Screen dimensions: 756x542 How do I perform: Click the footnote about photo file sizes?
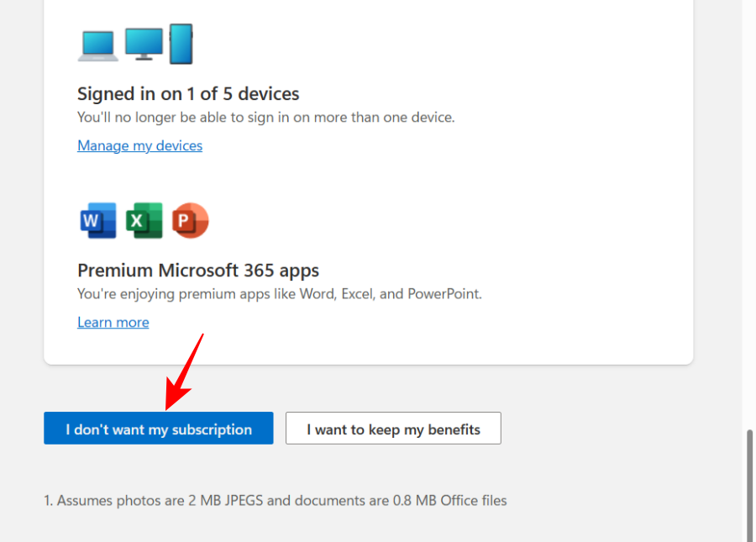pyautogui.click(x=275, y=500)
